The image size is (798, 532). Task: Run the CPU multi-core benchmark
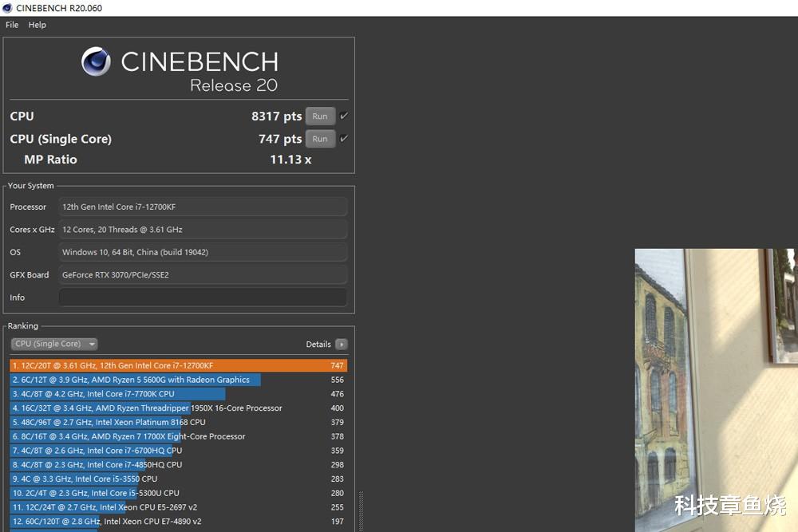[320, 116]
